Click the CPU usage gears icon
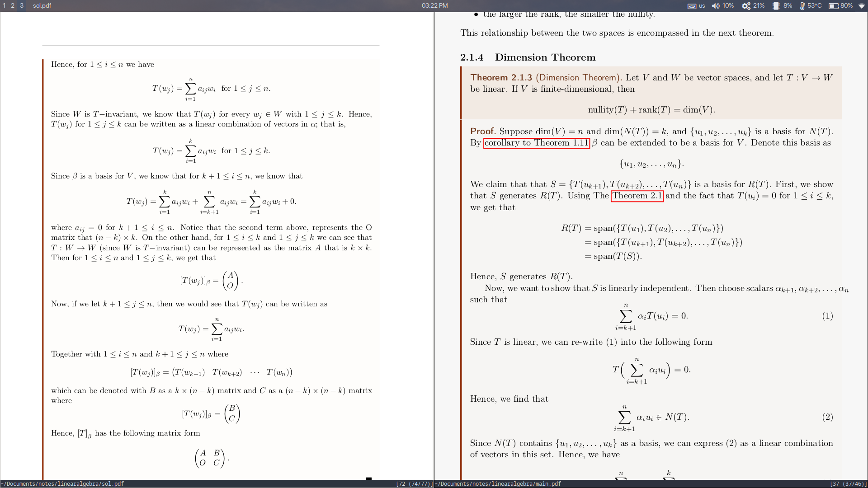This screenshot has height=488, width=868. (746, 6)
